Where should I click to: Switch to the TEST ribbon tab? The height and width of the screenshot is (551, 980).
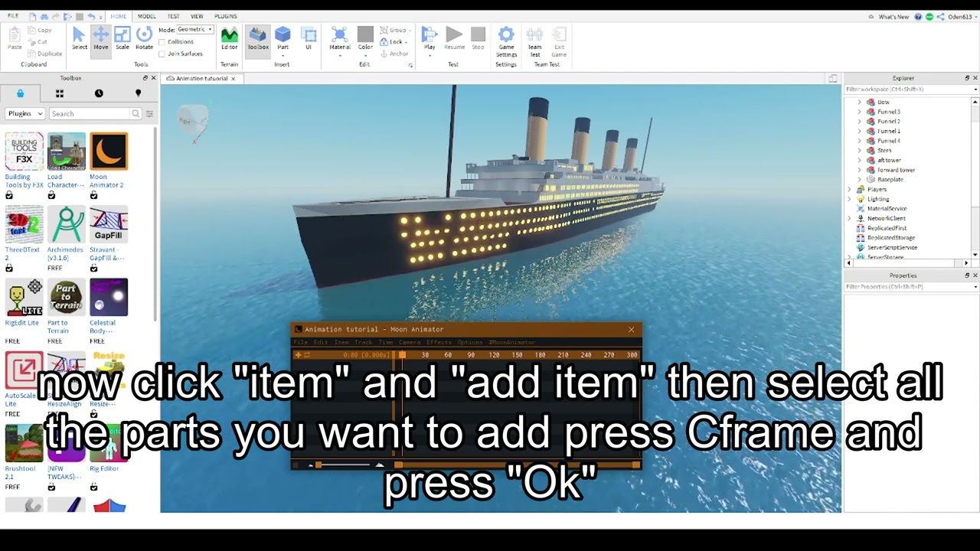click(x=174, y=16)
